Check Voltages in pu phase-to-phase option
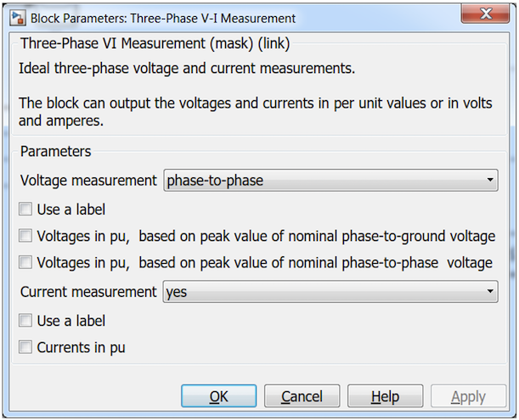The image size is (519, 420). pos(26,263)
